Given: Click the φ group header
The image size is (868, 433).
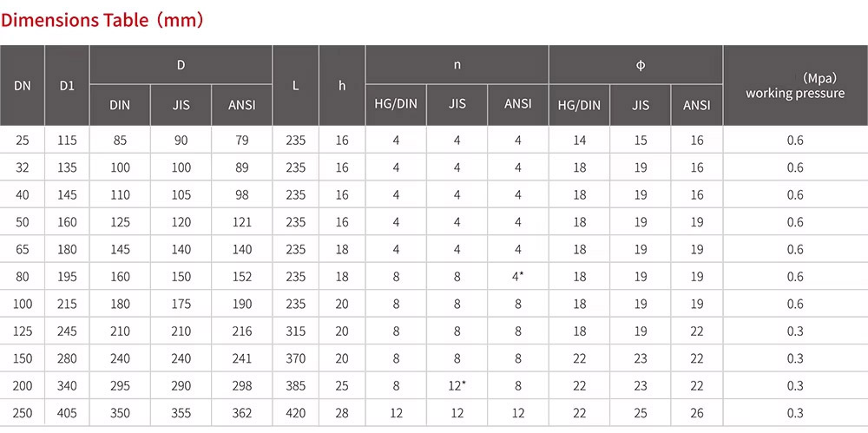Looking at the screenshot, I should pyautogui.click(x=641, y=65).
